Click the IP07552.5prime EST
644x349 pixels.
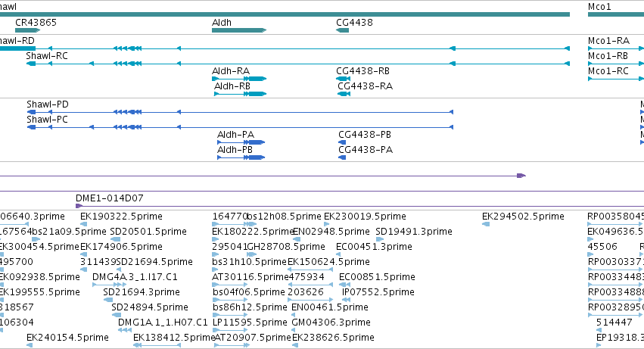pos(378,292)
